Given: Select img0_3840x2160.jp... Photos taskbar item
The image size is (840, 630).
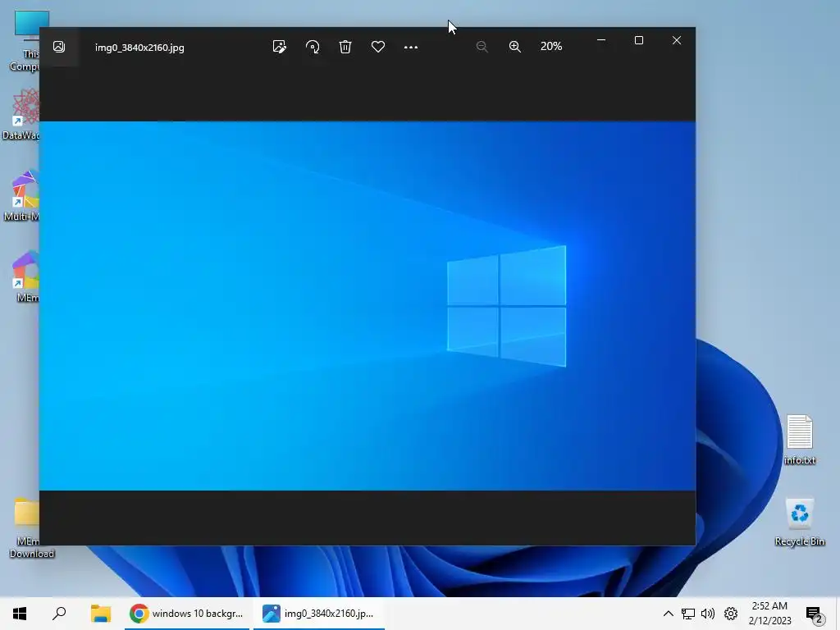Looking at the screenshot, I should (x=319, y=614).
